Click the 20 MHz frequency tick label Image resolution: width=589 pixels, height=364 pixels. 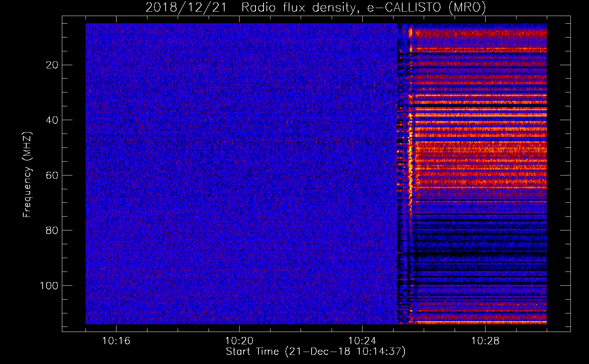52,65
